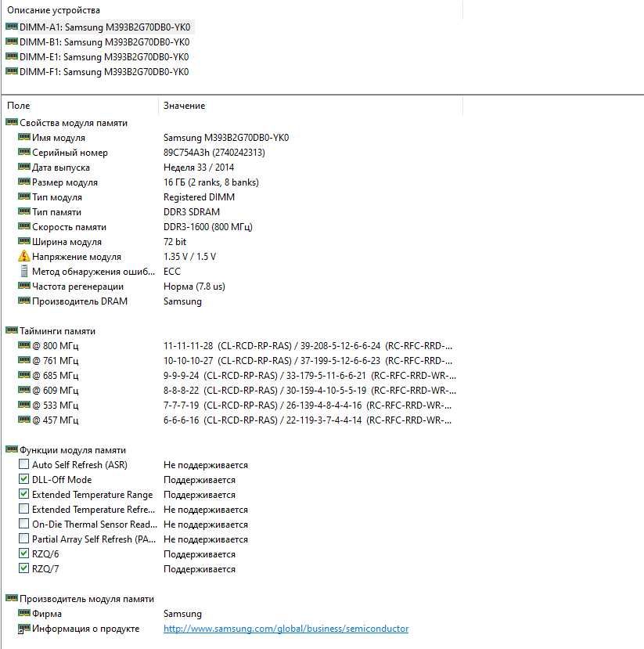Click the @ 761 МГц timing icon
Image resolution: width=644 pixels, height=649 pixels.
[x=24, y=360]
